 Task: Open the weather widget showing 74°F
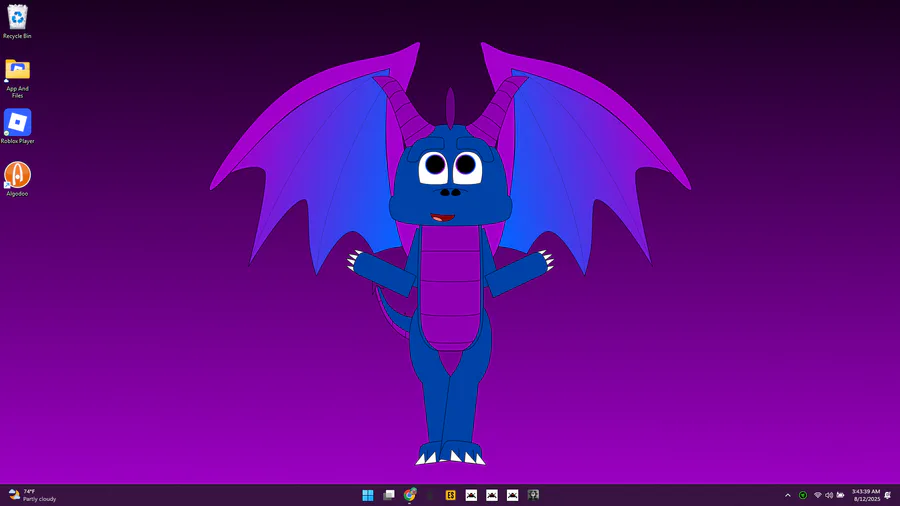pyautogui.click(x=33, y=495)
